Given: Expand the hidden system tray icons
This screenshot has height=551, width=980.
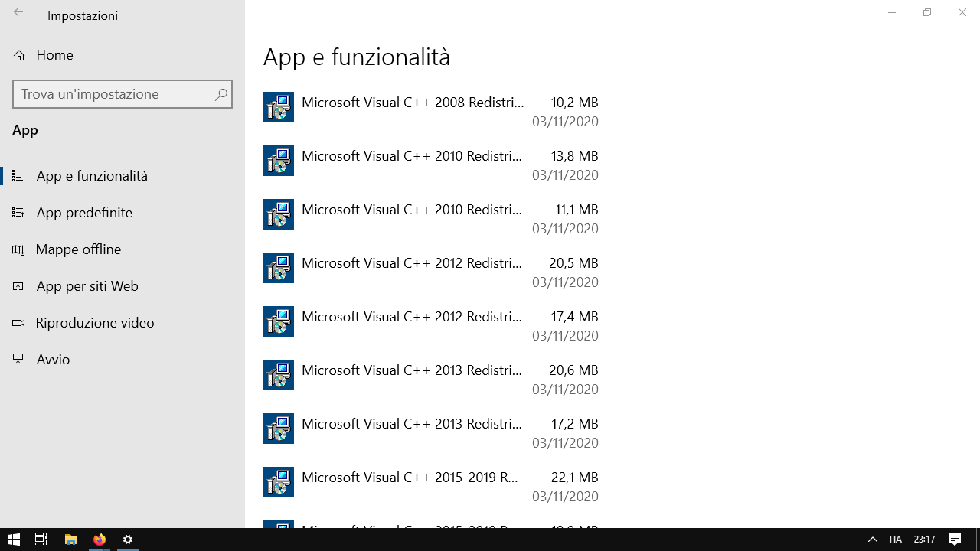Looking at the screenshot, I should [x=872, y=540].
